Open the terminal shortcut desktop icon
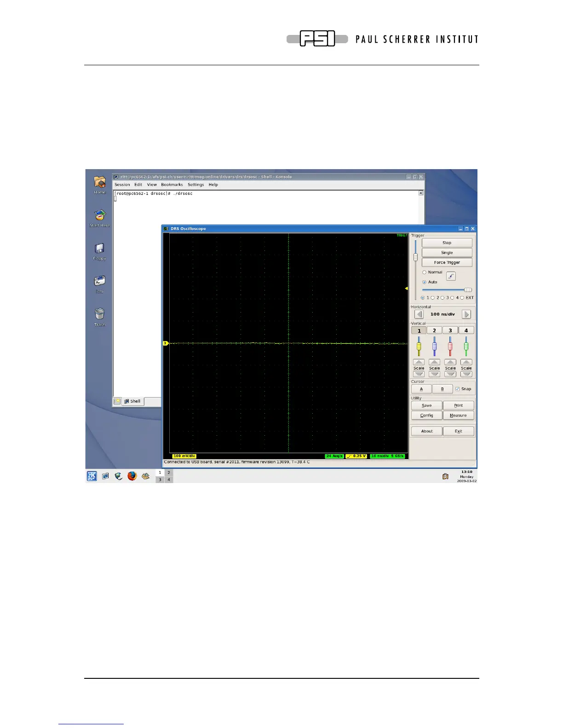 [x=100, y=284]
